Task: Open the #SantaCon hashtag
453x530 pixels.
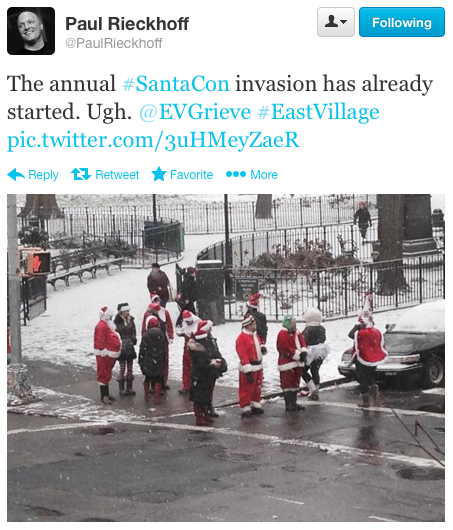Action: pos(176,83)
